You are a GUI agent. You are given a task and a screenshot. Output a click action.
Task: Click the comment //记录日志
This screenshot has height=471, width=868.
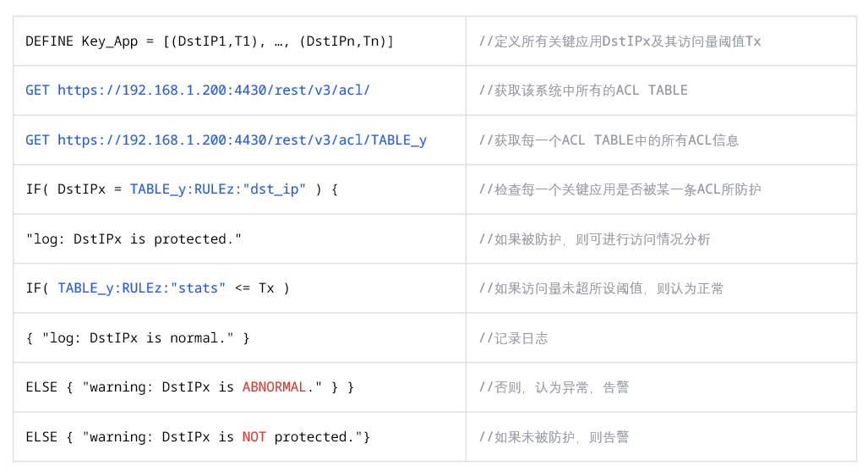(514, 338)
